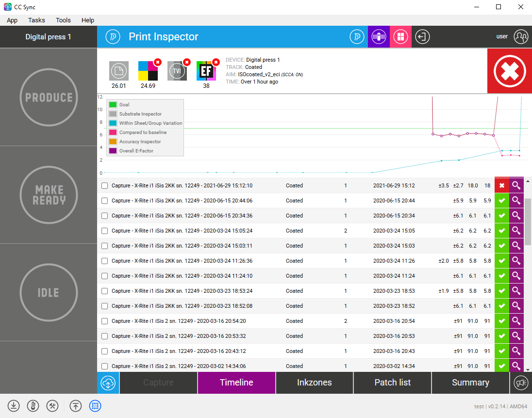The image size is (532, 418).
Task: Click the thermometer icon in bottom bar
Action: 33,406
